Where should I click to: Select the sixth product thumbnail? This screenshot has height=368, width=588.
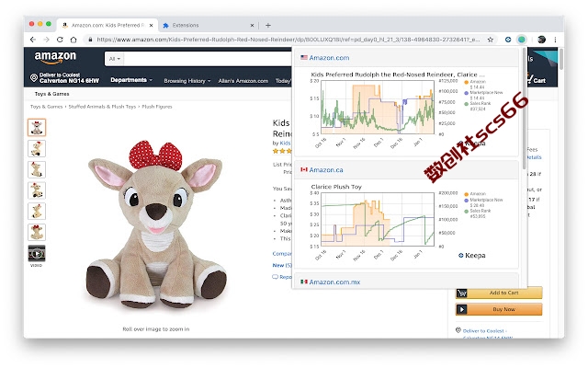tap(37, 232)
